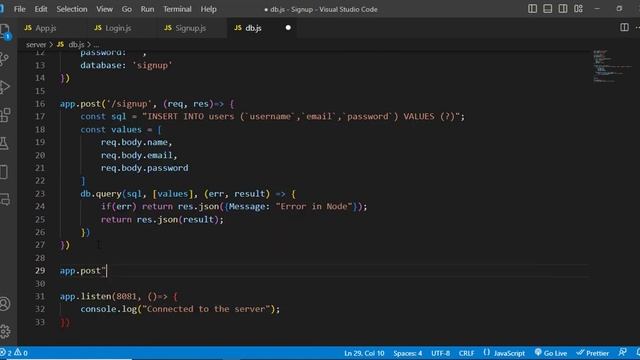Open the Explorer view in activity bar
This screenshot has height=360, width=640.
click(4, 31)
